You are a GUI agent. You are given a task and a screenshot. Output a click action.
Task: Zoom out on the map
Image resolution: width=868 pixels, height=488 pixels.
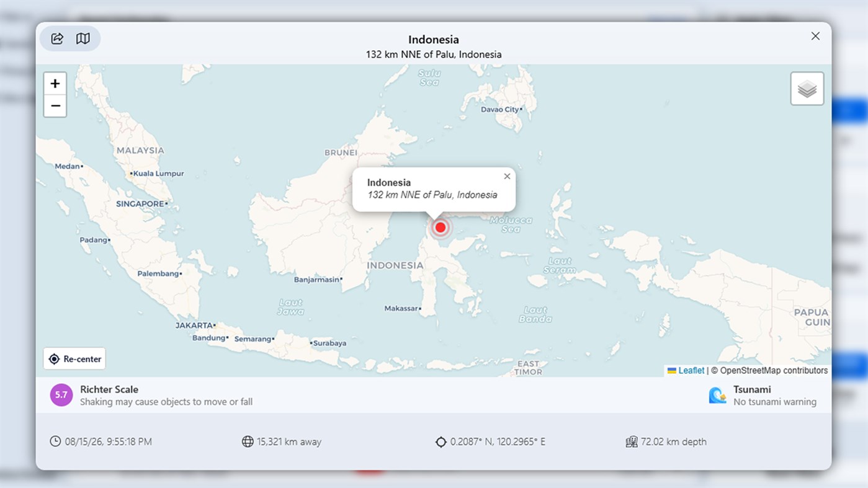coord(55,106)
